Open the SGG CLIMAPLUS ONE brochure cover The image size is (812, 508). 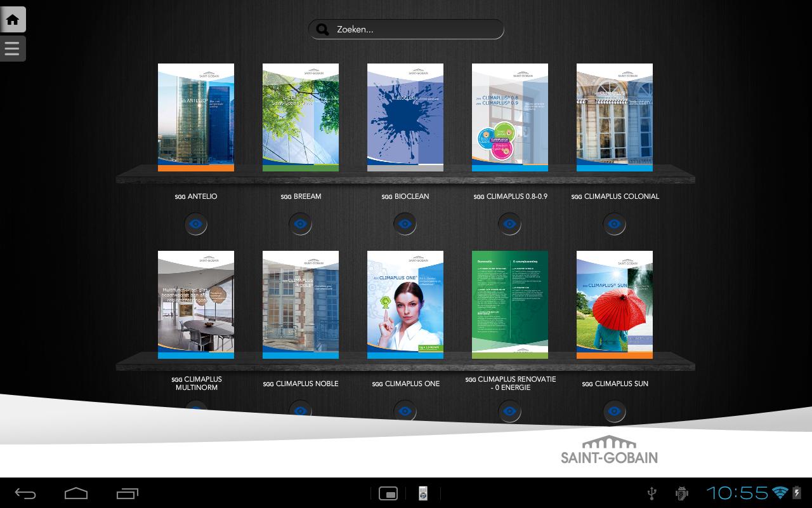click(405, 304)
